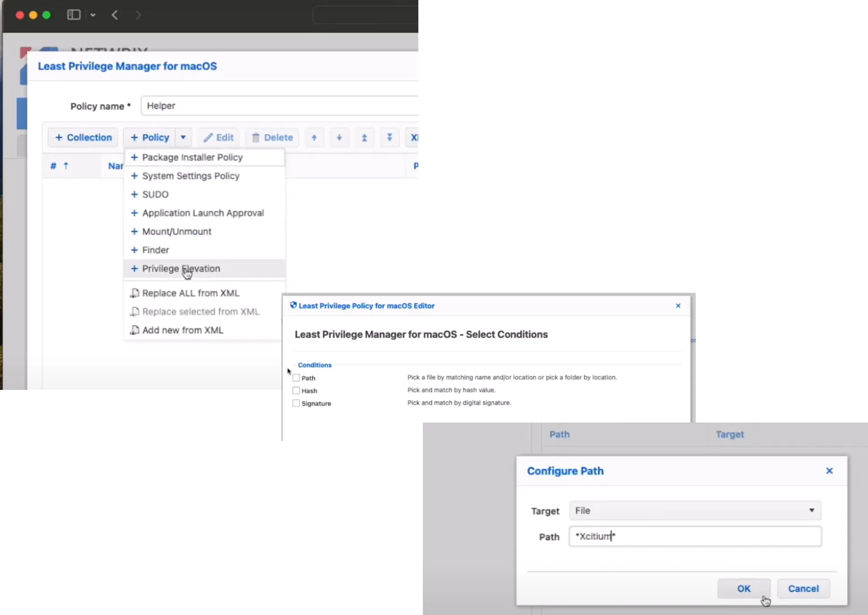Close Configure Path with the X icon
The image size is (868, 615).
click(829, 471)
